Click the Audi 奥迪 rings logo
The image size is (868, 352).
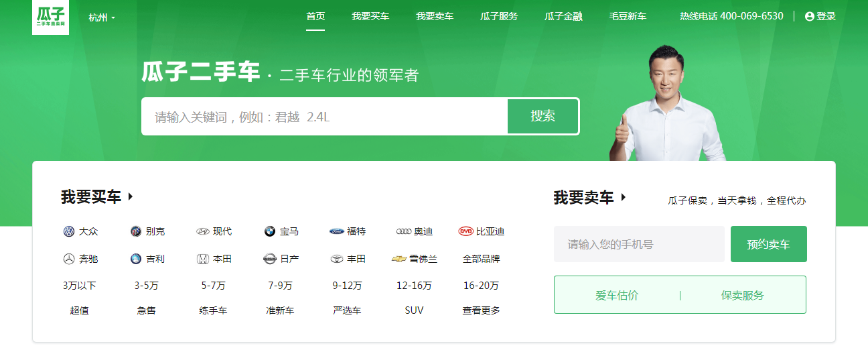click(x=404, y=231)
